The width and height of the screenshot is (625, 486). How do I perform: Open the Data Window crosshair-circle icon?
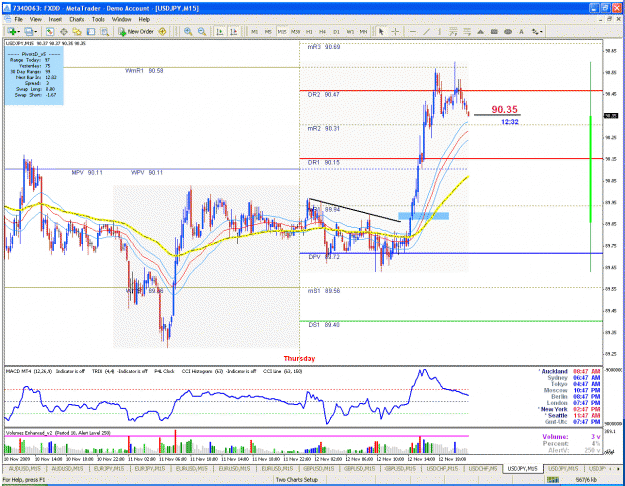[x=63, y=31]
